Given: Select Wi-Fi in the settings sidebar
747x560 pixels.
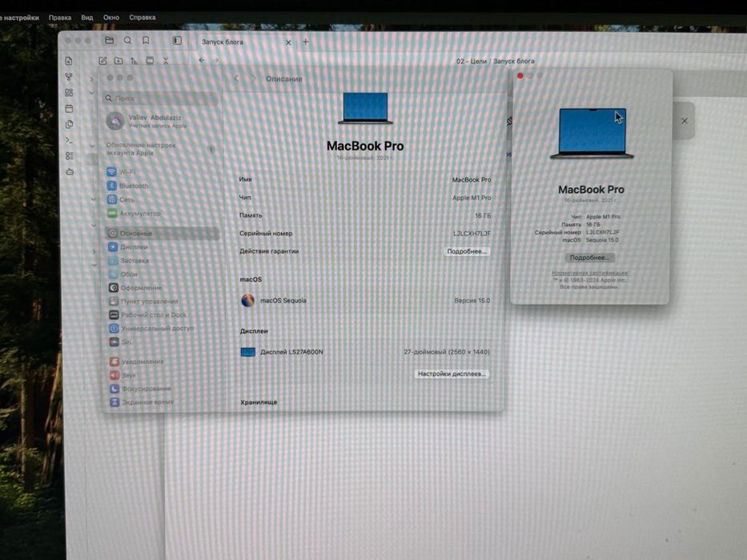Looking at the screenshot, I should (122, 172).
